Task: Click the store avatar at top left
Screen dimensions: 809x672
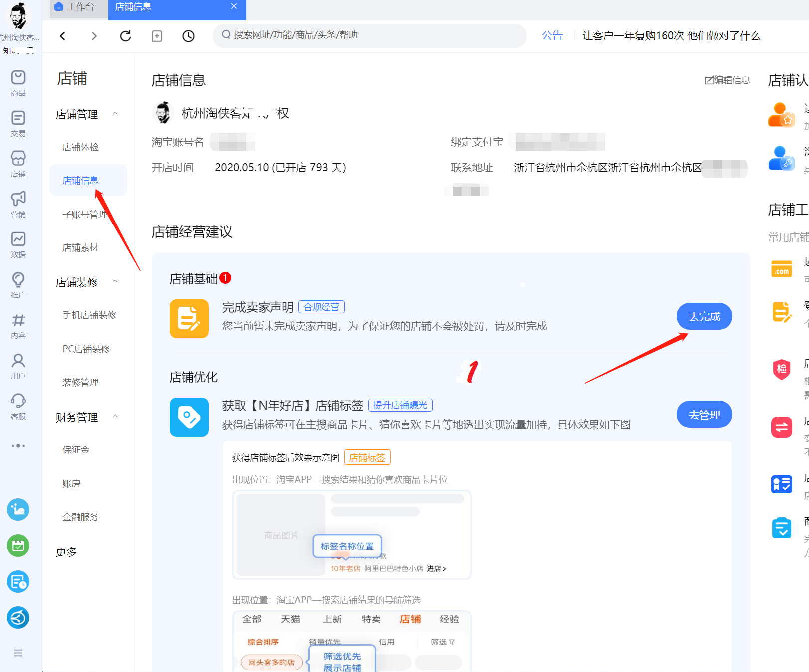Action: 18,16
